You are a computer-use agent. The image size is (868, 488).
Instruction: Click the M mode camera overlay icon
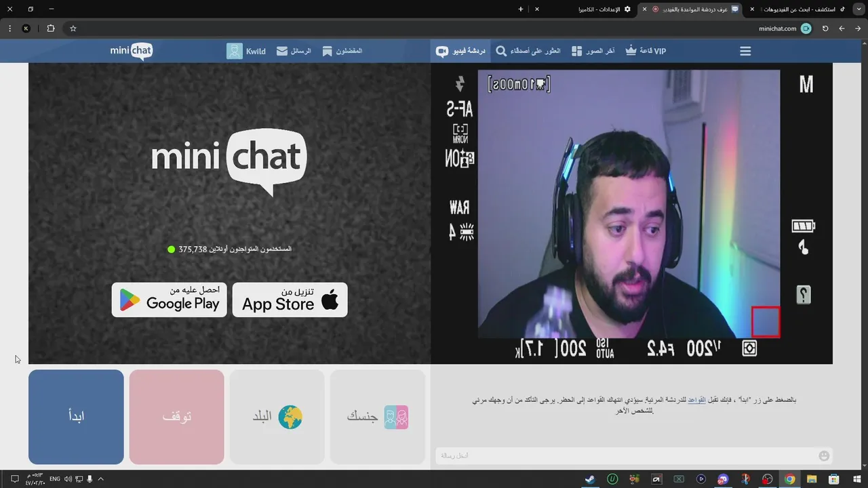(806, 85)
